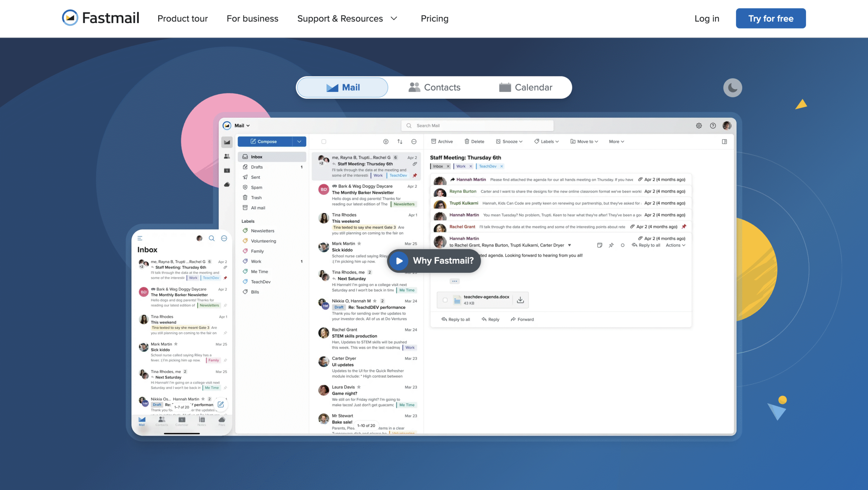This screenshot has width=868, height=490.
Task: Open settings gear in mail window
Action: pyautogui.click(x=699, y=126)
